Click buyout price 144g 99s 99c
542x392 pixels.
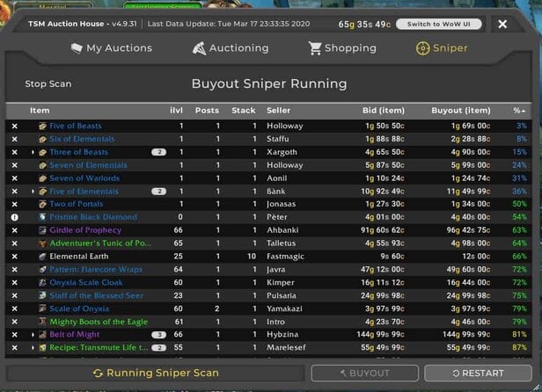(x=466, y=335)
